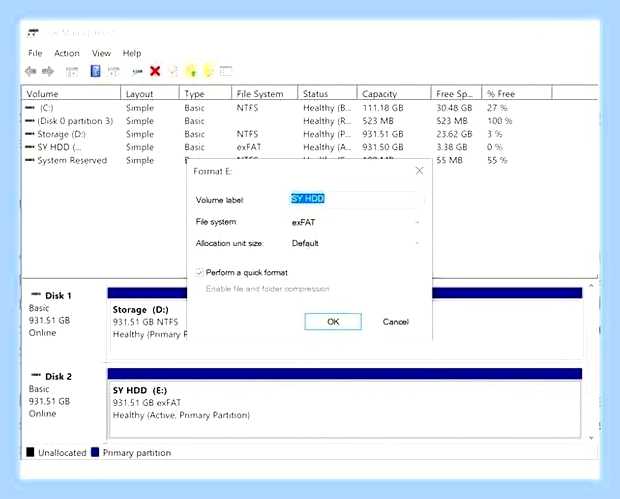This screenshot has height=499, width=620.
Task: Sort by the Volume column header
Action: 71,94
